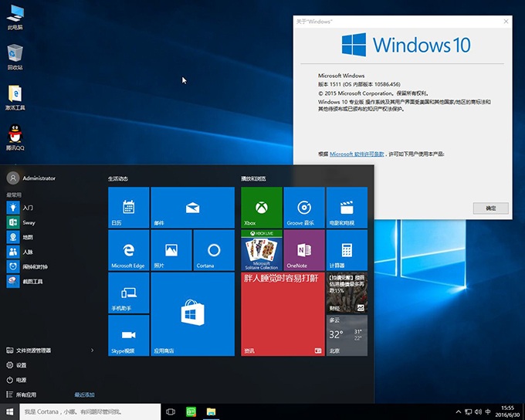This screenshot has height=420, width=525.
Task: Open Microsoft Edge tile
Action: click(x=128, y=249)
